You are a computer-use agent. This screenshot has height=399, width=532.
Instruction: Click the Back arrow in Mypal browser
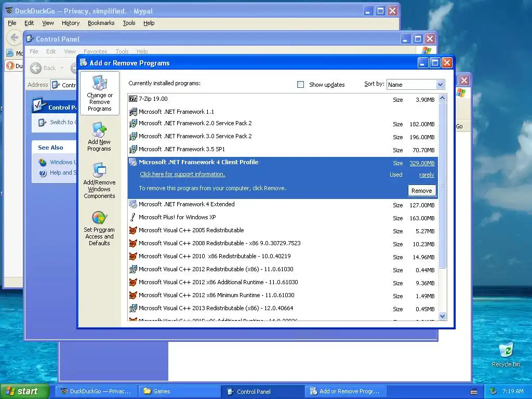(x=14, y=37)
